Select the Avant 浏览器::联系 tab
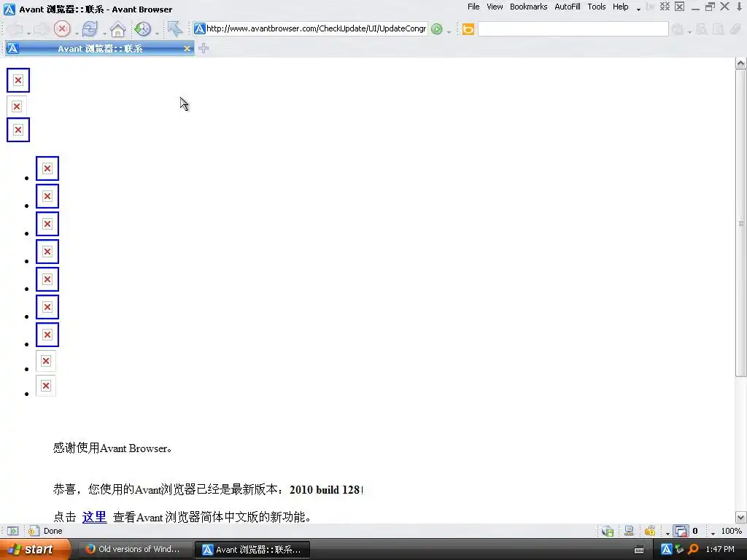The width and height of the screenshot is (747, 560). point(99,49)
